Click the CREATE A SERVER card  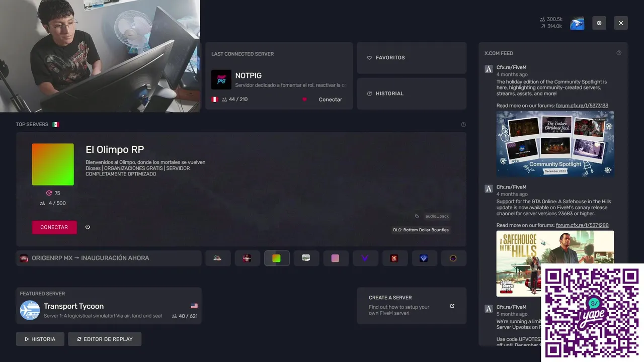(412, 306)
